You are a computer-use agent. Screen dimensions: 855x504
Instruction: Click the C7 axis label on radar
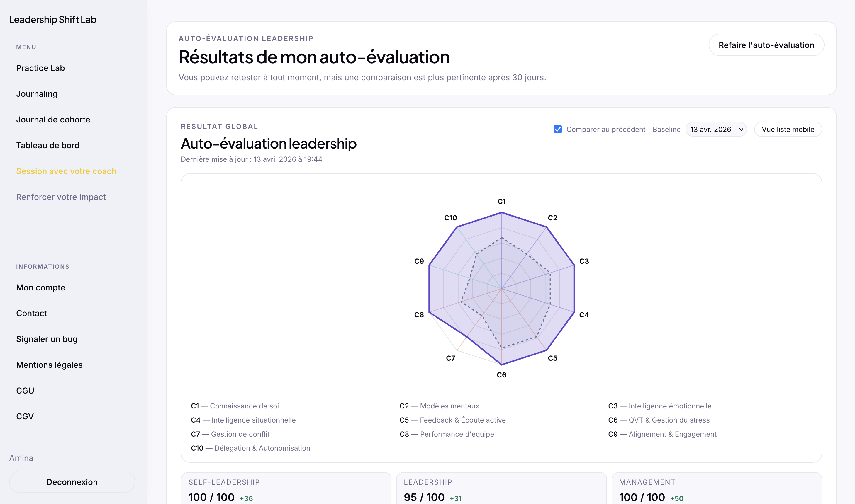(x=450, y=358)
